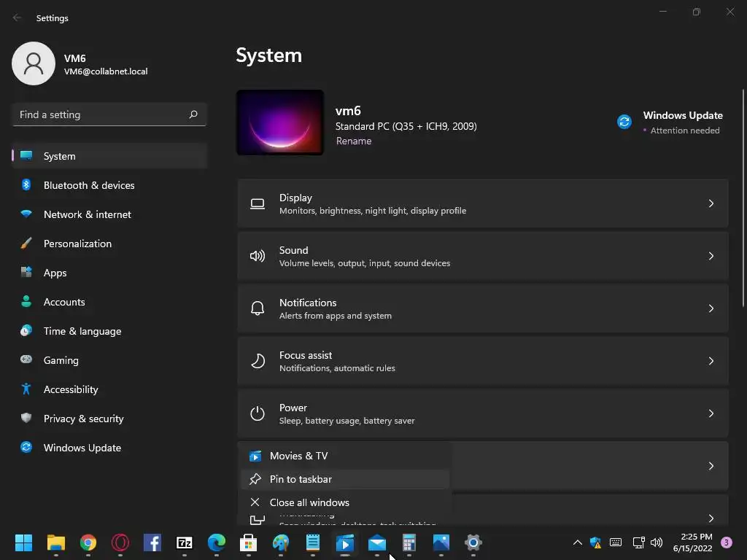Click the Rename link under vm6
Screen dimensions: 747x560
(x=354, y=141)
